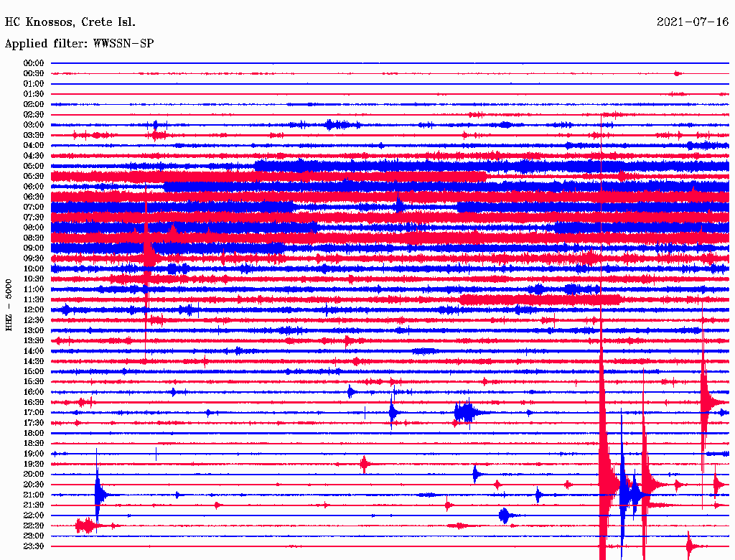Select the 18:00 time row label

point(33,434)
